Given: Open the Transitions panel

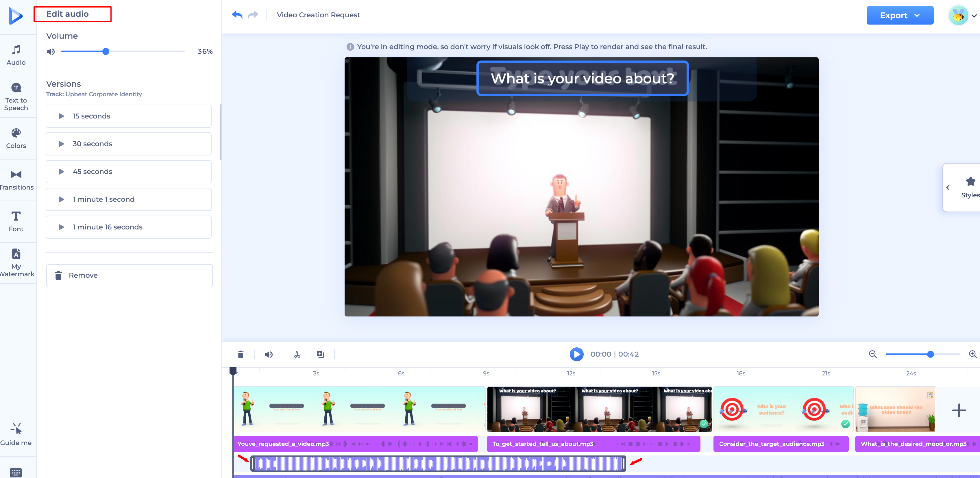Looking at the screenshot, I should coord(16,180).
